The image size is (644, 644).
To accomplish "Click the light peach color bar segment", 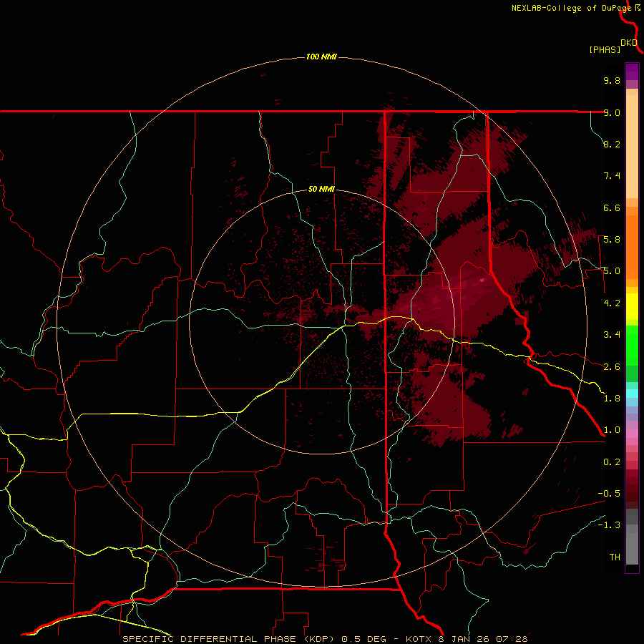I will click(632, 147).
